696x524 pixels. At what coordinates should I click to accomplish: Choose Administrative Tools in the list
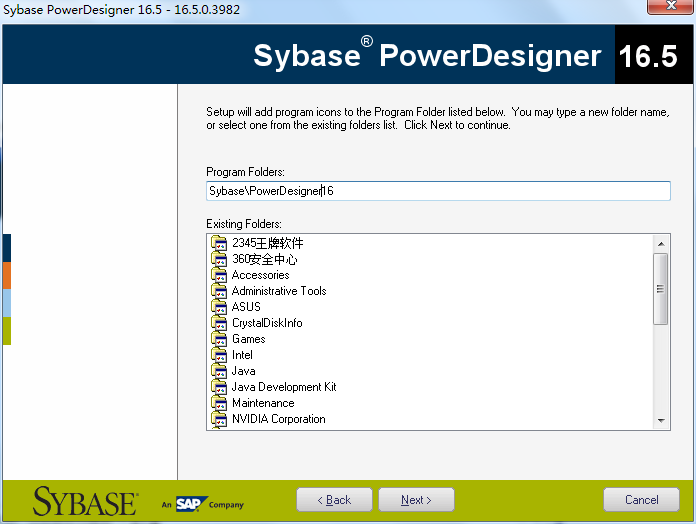pos(279,291)
